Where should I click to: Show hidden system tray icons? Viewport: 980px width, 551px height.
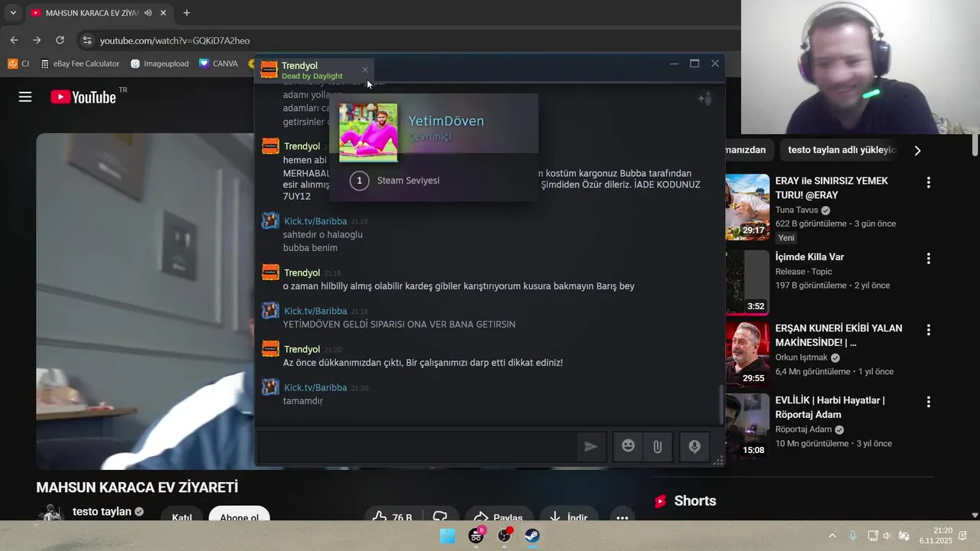[x=832, y=536]
